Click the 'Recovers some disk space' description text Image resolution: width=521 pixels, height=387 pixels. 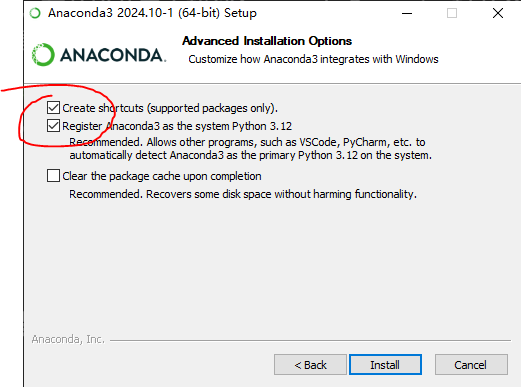pos(243,194)
